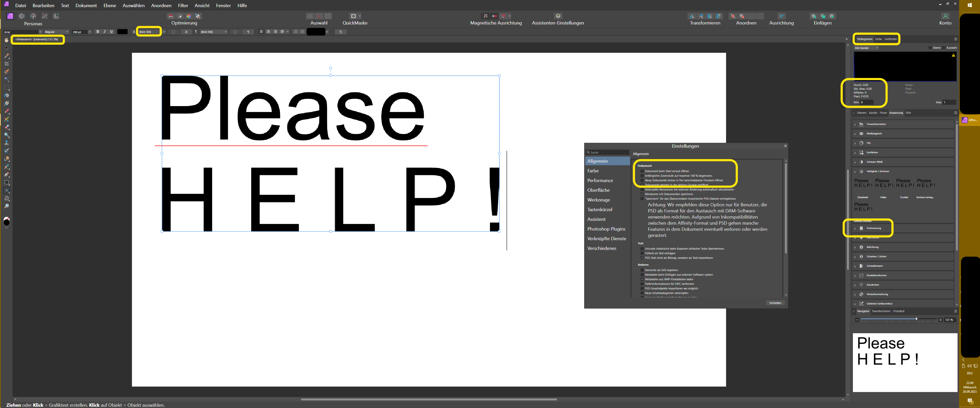Select the Hand pan tool
The width and height of the screenshot is (980, 408).
[x=6, y=40]
